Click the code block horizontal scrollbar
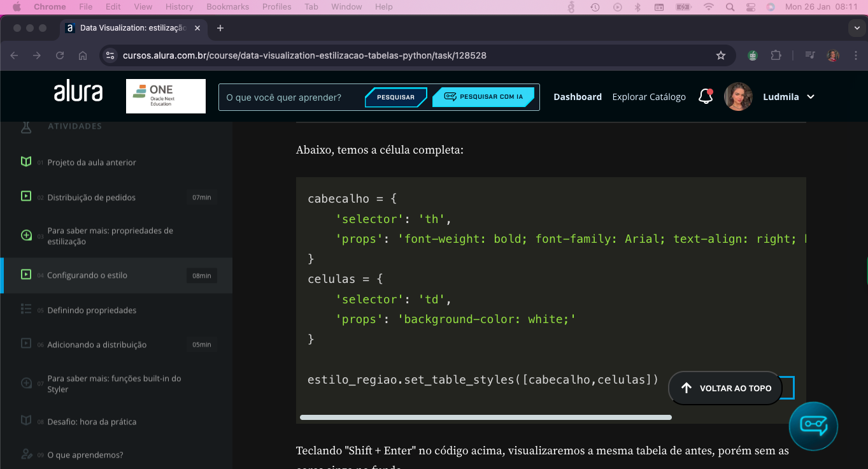The width and height of the screenshot is (868, 469). click(x=485, y=417)
